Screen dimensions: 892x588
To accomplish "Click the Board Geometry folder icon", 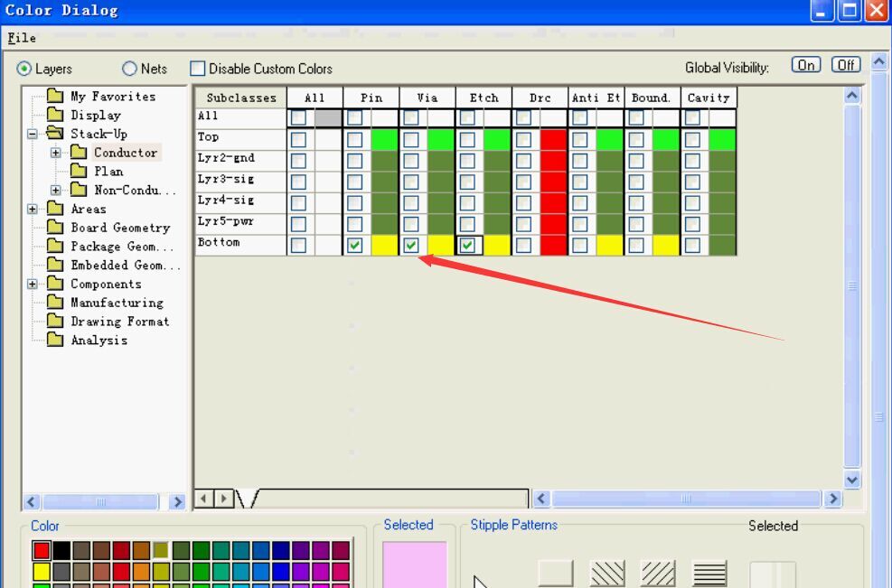I will [x=55, y=227].
